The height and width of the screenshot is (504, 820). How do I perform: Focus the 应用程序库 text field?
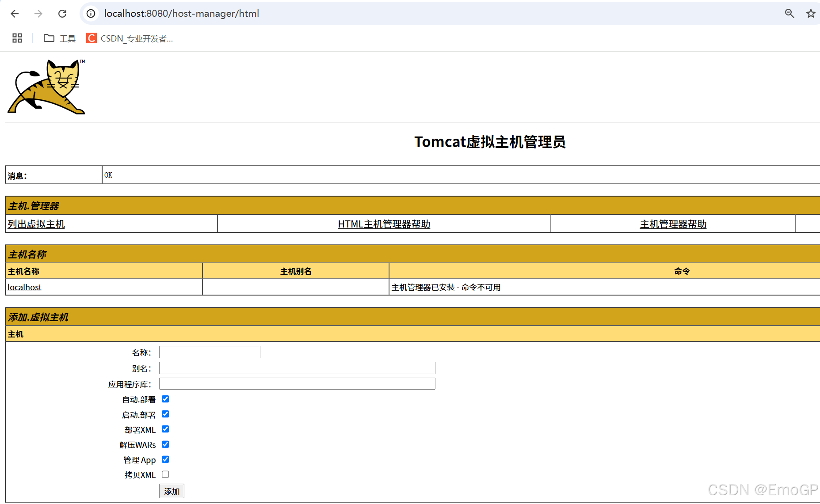point(297,383)
